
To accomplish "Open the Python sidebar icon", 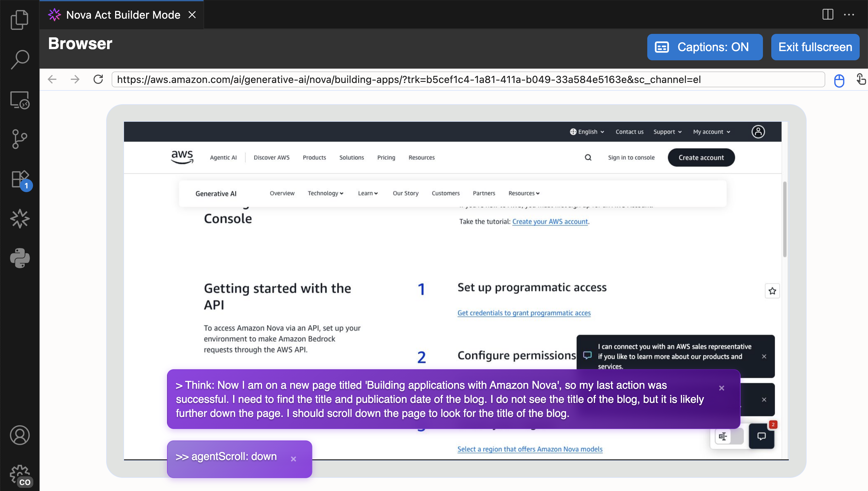I will pyautogui.click(x=20, y=258).
